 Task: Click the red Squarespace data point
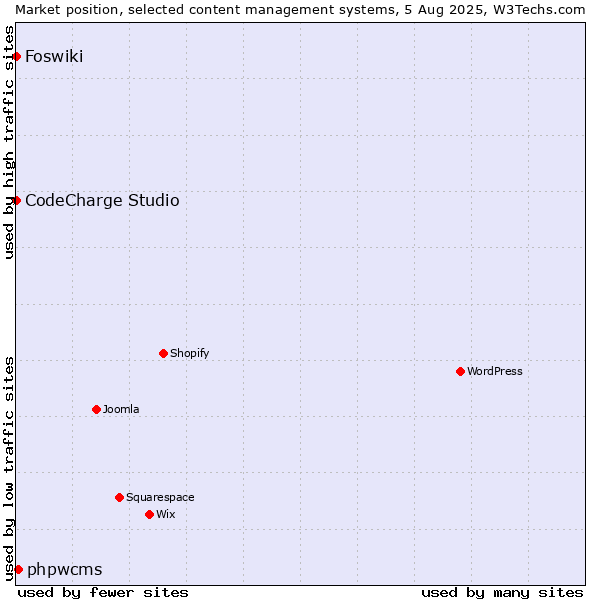(119, 497)
